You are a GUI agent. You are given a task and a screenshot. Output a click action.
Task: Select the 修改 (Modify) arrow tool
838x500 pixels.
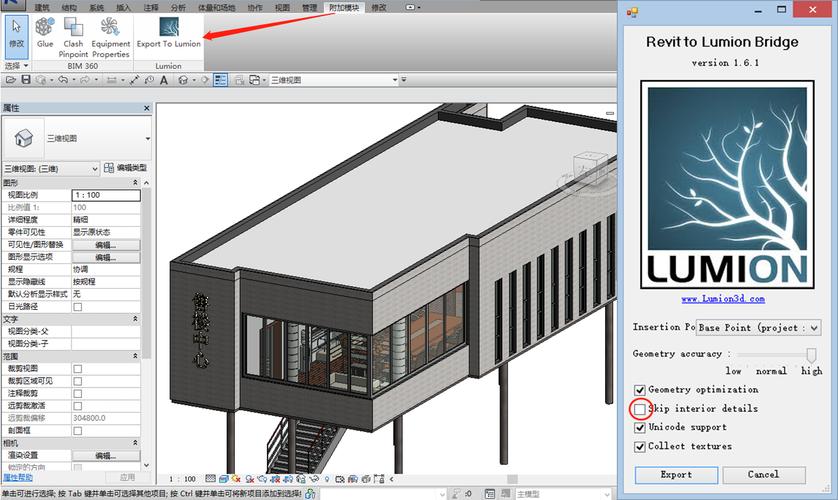(x=16, y=32)
